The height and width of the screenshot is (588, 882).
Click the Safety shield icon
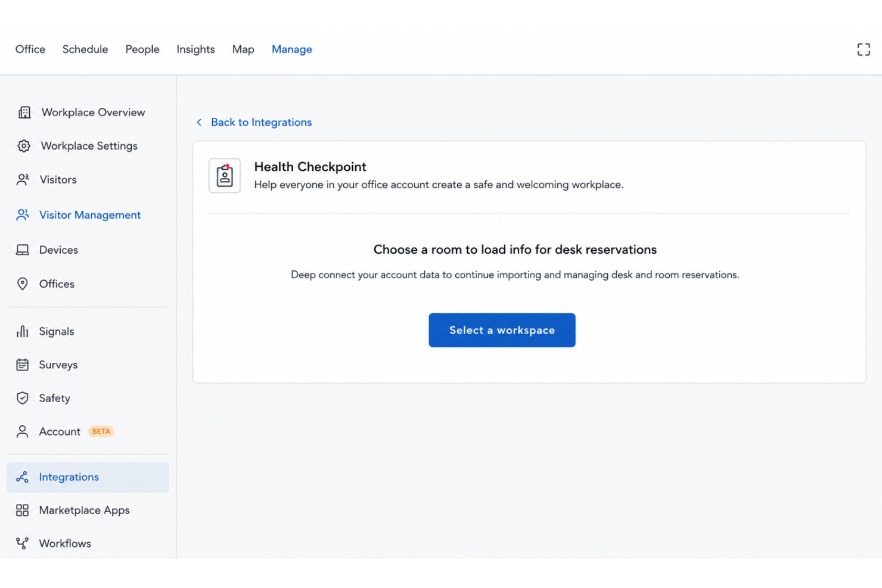click(x=23, y=398)
